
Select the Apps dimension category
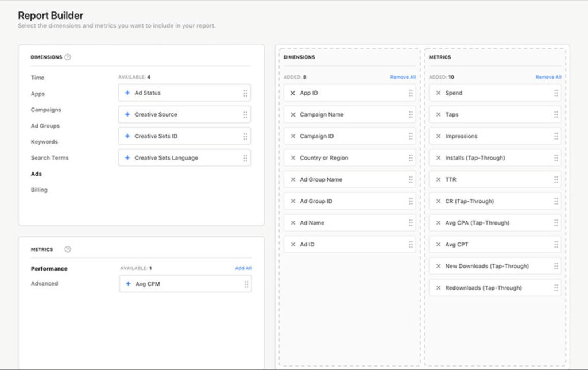pyautogui.click(x=38, y=94)
